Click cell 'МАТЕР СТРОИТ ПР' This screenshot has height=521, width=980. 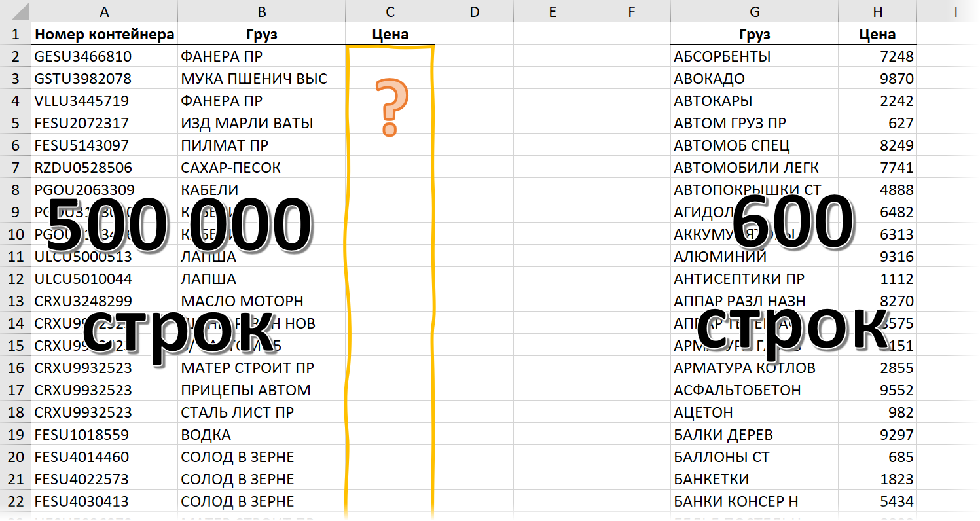(261, 368)
